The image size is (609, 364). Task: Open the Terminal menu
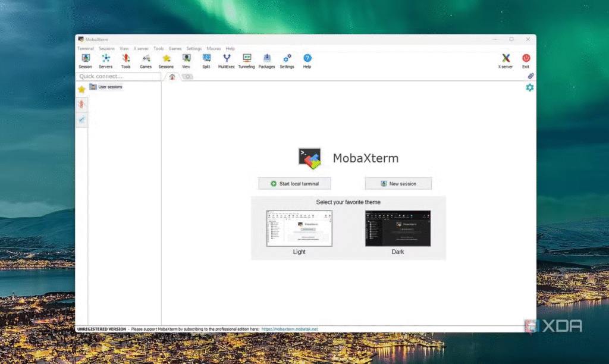(x=85, y=49)
